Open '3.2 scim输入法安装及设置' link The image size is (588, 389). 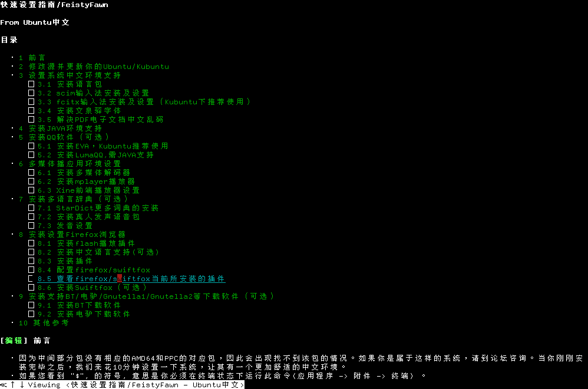93,93
